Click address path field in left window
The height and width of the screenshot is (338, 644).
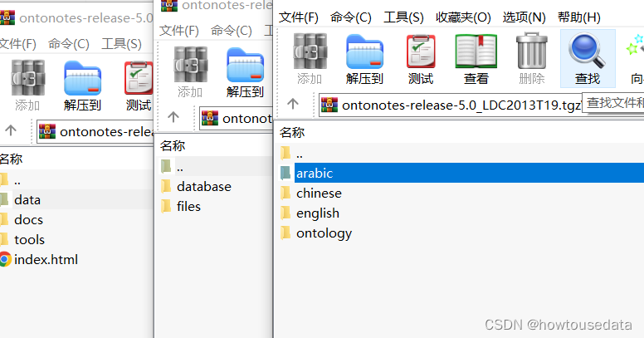pos(95,131)
